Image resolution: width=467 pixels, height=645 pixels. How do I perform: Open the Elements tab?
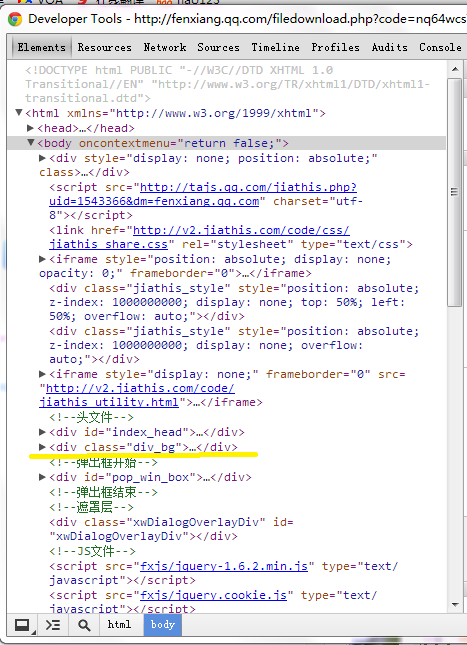(41, 47)
